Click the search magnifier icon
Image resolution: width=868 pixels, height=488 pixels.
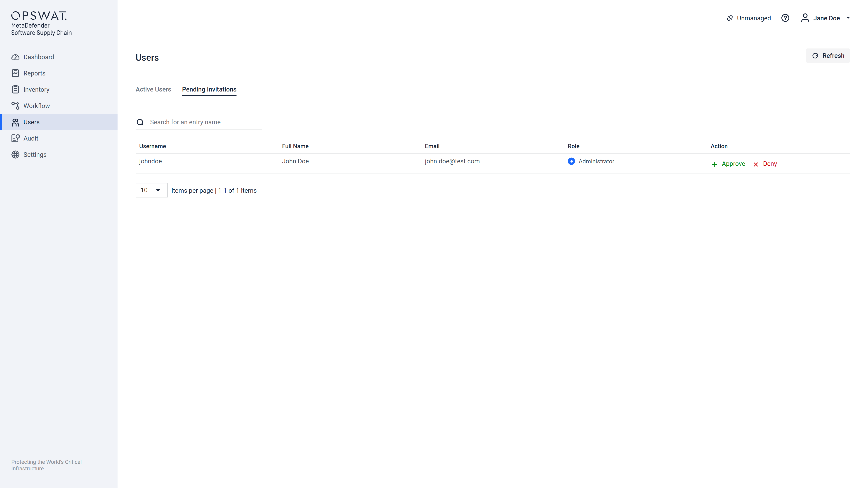[140, 122]
